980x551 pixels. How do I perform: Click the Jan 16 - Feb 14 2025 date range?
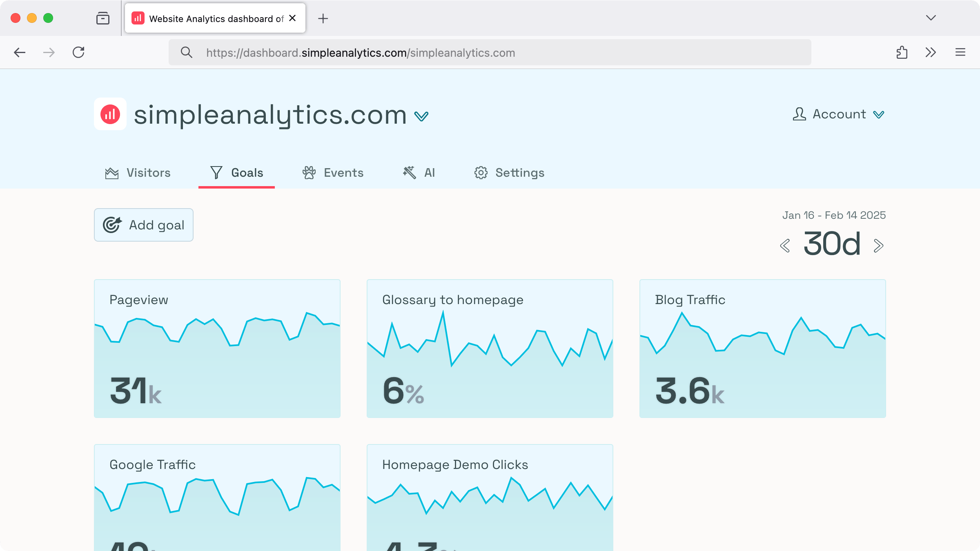coord(834,215)
